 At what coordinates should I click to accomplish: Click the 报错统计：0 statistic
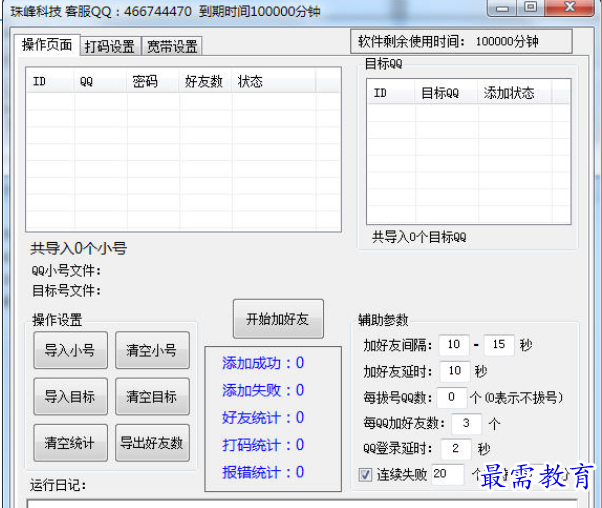[x=263, y=472]
